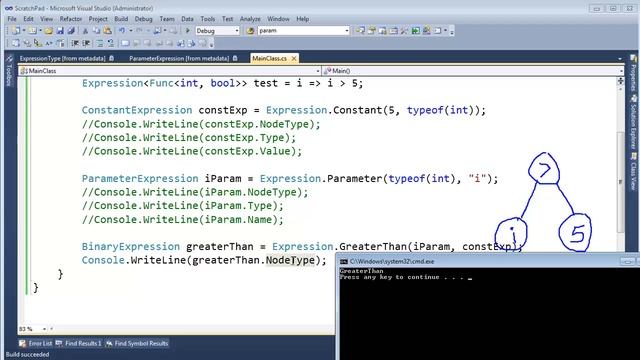Click the NodeType identifier in WriteLine
Screen dimensions: 640x360
(x=290, y=260)
